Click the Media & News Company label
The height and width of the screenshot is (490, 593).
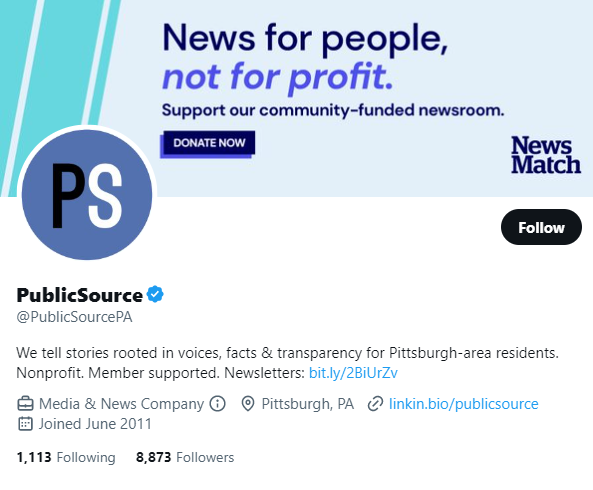click(121, 403)
